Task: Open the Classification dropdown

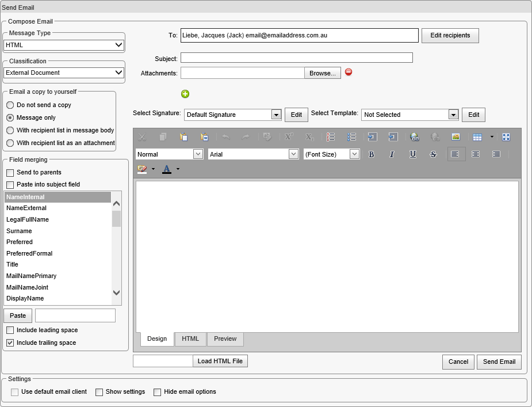Action: [63, 73]
